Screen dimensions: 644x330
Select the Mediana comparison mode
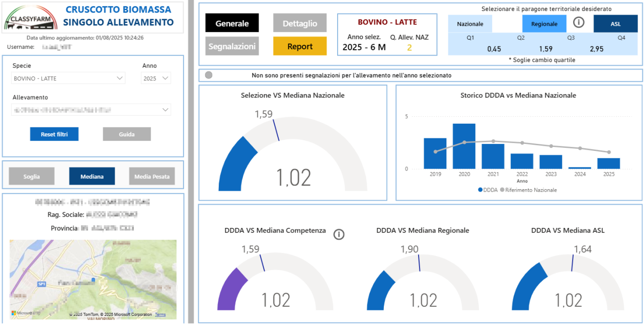tap(92, 177)
